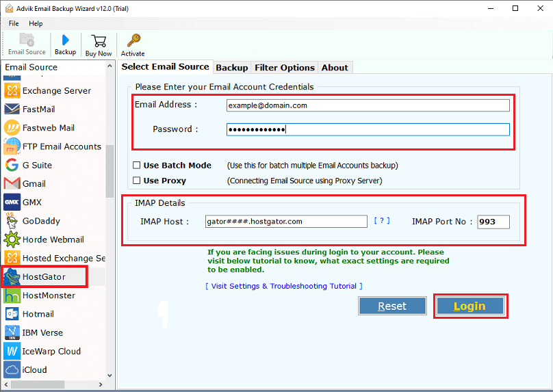Switch to Select Email Source tab

(x=165, y=66)
